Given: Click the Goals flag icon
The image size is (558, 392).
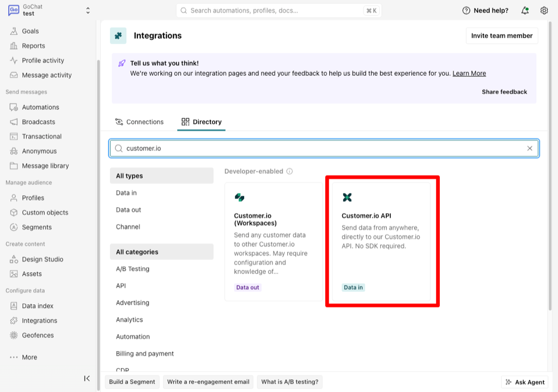Looking at the screenshot, I should click(14, 31).
